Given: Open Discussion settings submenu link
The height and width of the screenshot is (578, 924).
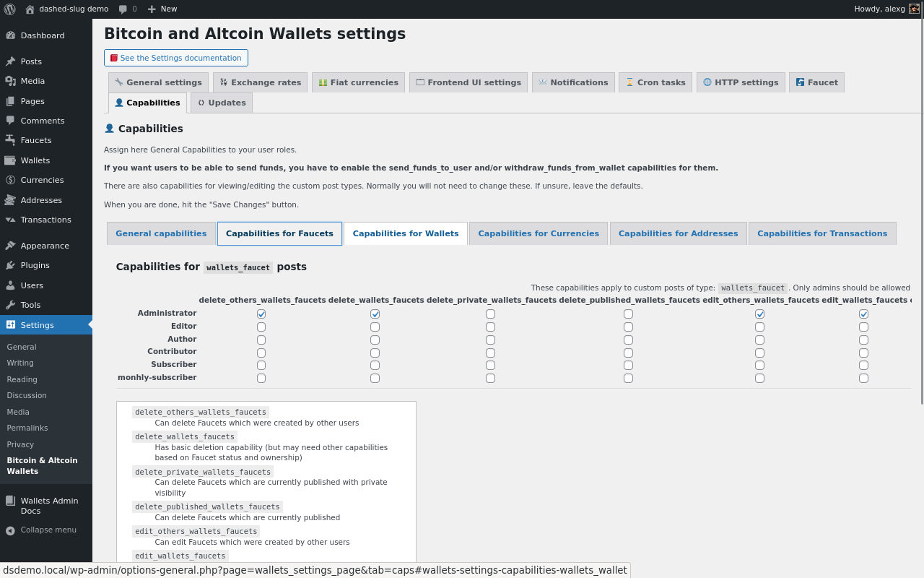Looking at the screenshot, I should [x=27, y=395].
